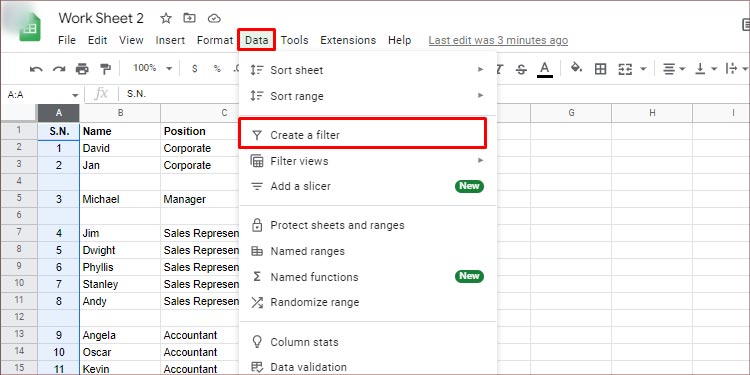Click the borders grid icon
This screenshot has width=750, height=375.
tap(600, 69)
